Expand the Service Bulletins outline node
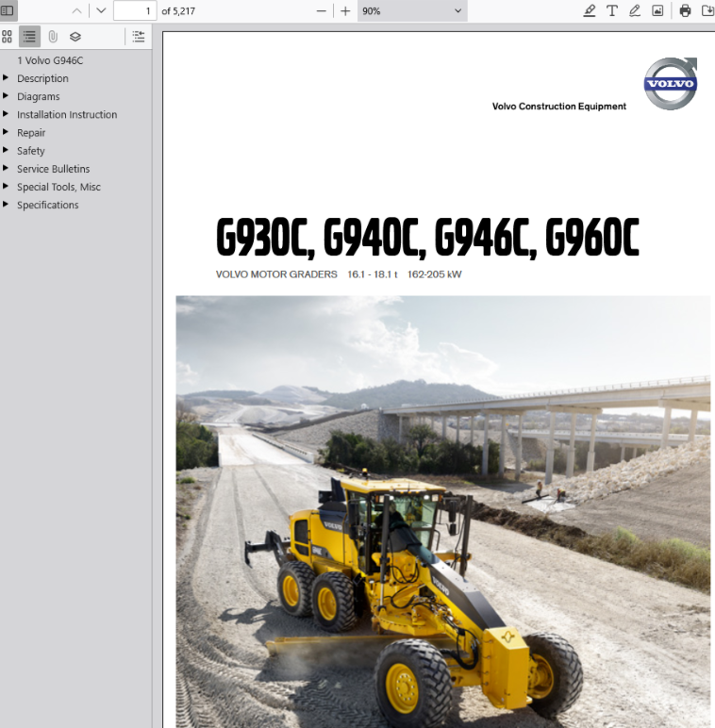The height and width of the screenshot is (728, 715). click(6, 168)
